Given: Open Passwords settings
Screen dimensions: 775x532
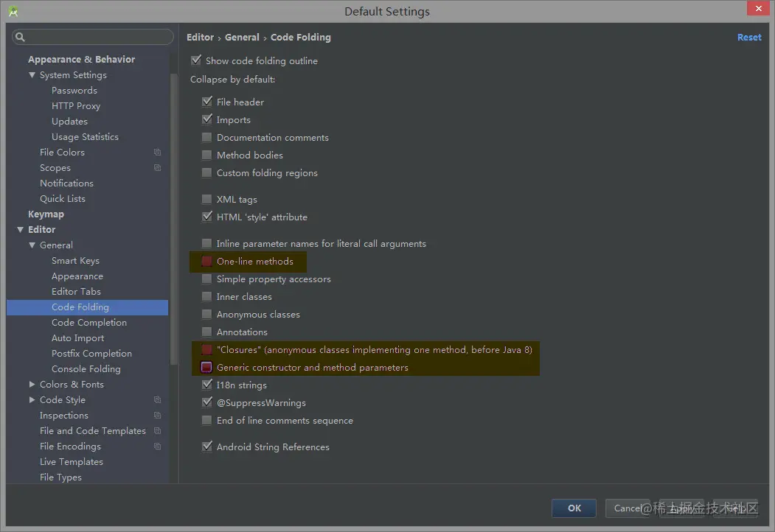Looking at the screenshot, I should tap(74, 91).
